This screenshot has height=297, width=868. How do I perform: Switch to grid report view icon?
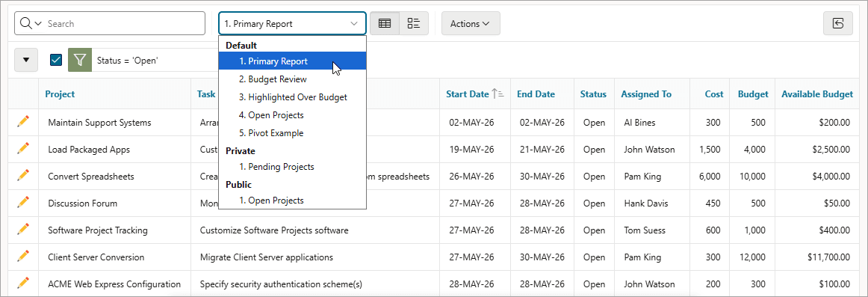click(384, 23)
